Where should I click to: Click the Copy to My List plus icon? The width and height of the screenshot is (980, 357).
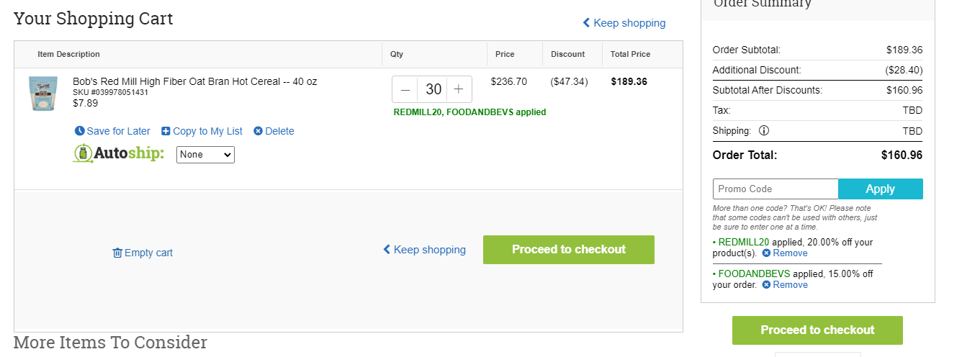(x=166, y=131)
